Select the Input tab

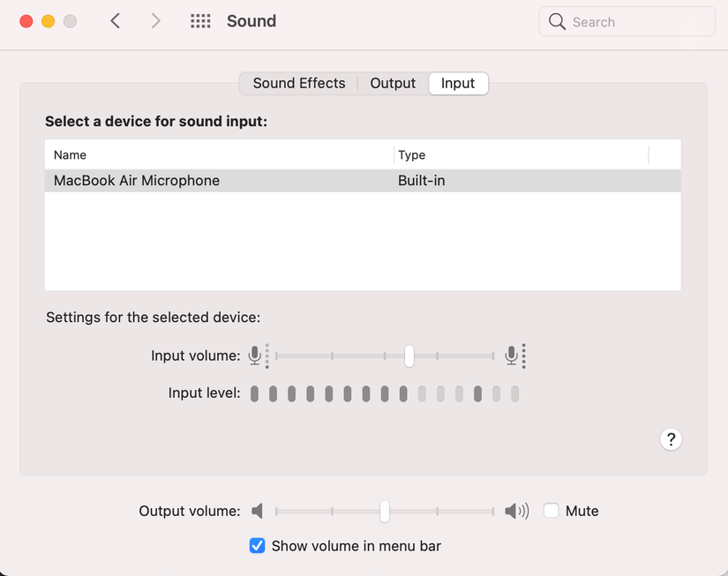point(458,83)
